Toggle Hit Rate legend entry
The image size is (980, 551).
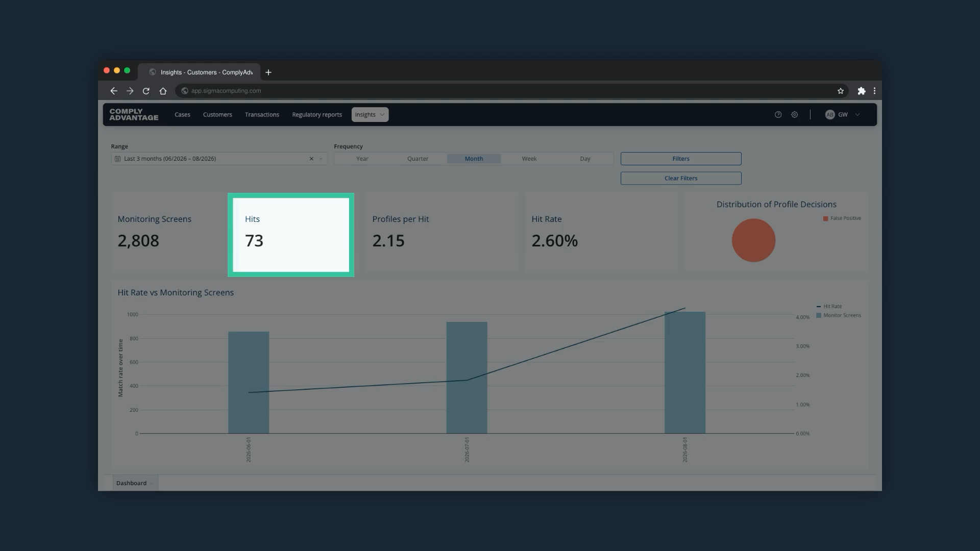tap(829, 307)
